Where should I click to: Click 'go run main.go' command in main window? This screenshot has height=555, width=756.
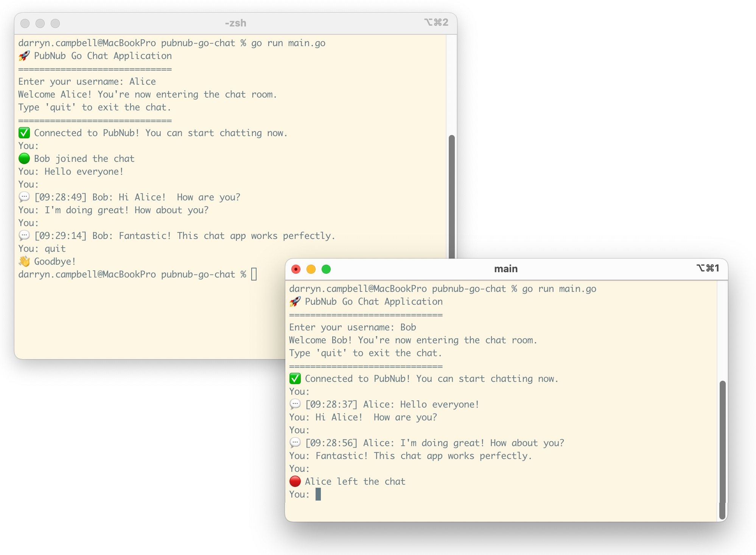click(559, 289)
